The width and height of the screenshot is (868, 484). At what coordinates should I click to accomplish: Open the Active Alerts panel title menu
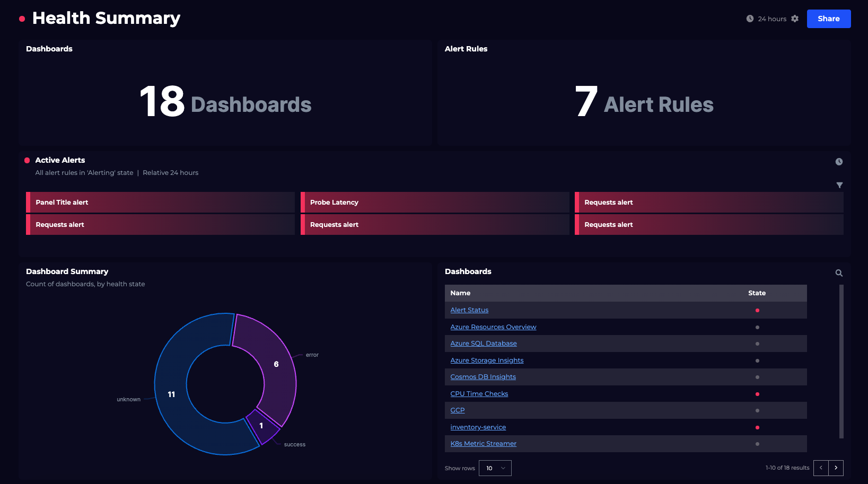pos(59,160)
